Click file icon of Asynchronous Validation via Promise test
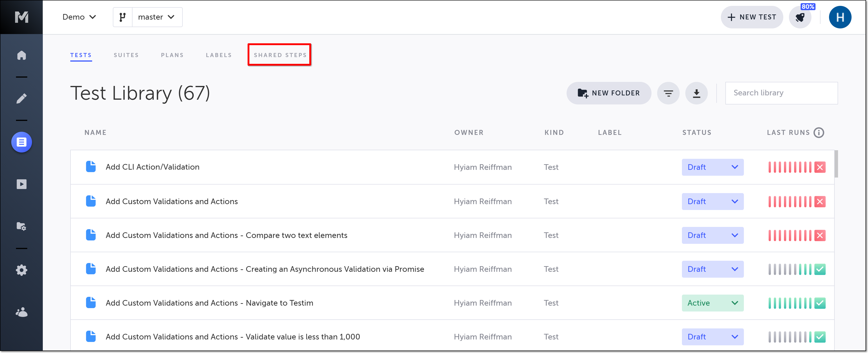868x353 pixels. click(x=91, y=269)
